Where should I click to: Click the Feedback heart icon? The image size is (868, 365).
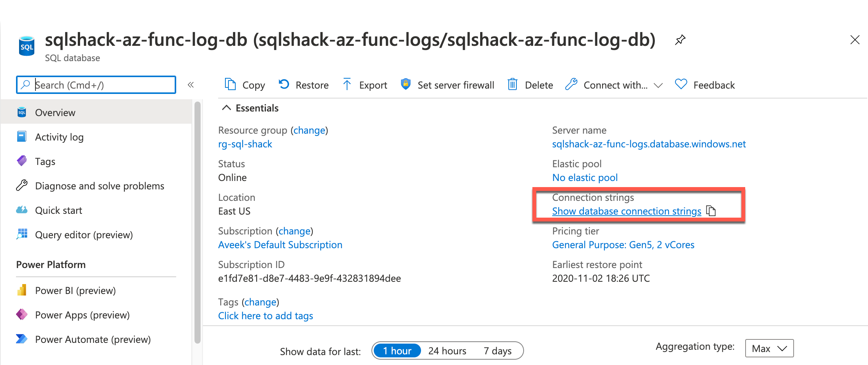(x=681, y=84)
